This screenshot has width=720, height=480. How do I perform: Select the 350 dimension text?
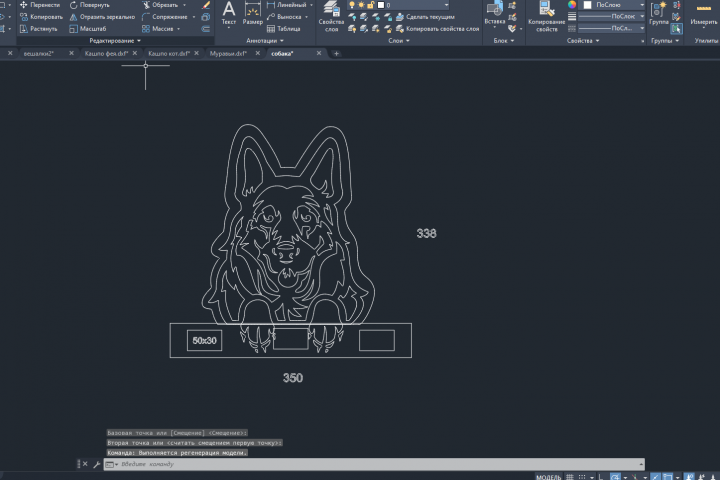(x=293, y=378)
